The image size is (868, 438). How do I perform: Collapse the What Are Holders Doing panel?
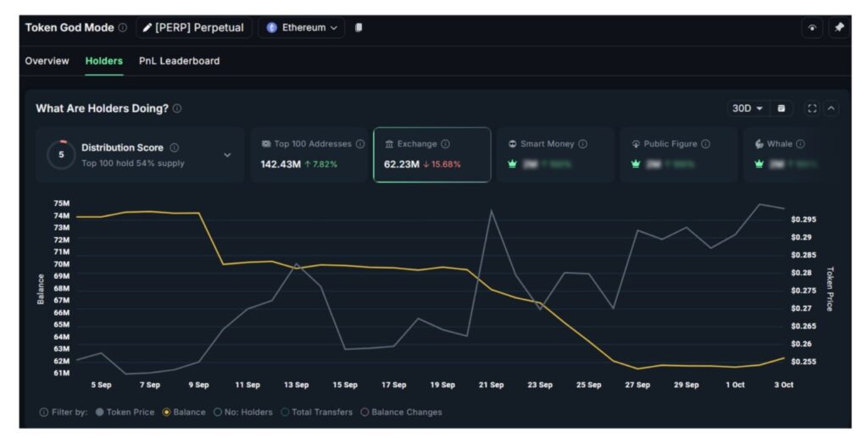831,108
